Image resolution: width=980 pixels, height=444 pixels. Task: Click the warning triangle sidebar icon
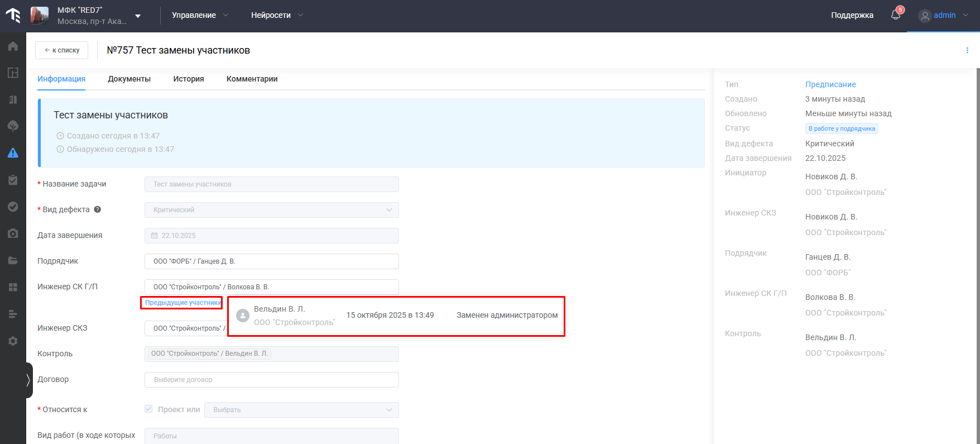13,153
